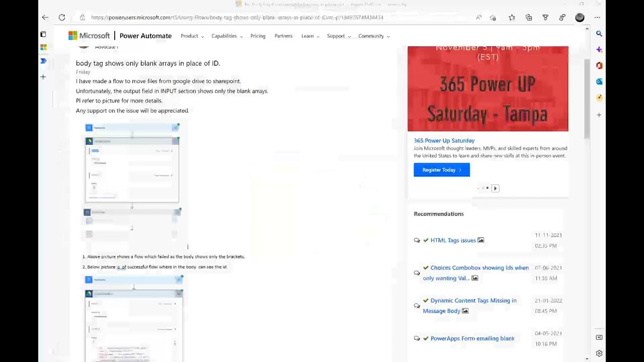Click the Recommendations heading
644x362 pixels.
(439, 214)
